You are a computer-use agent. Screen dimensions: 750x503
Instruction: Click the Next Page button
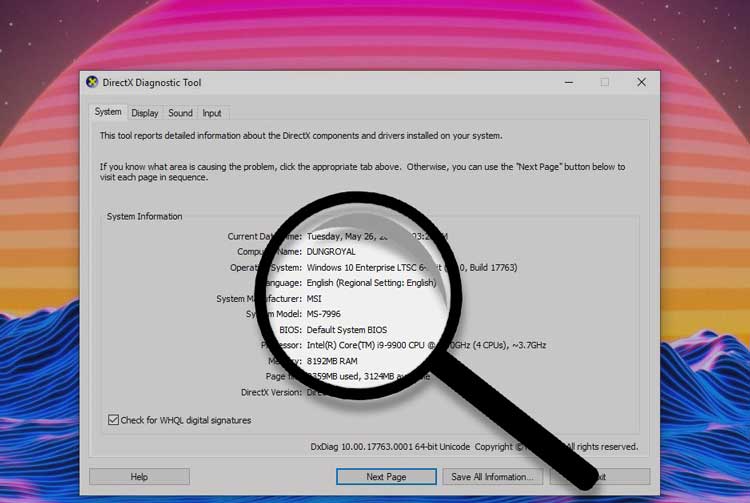point(386,477)
